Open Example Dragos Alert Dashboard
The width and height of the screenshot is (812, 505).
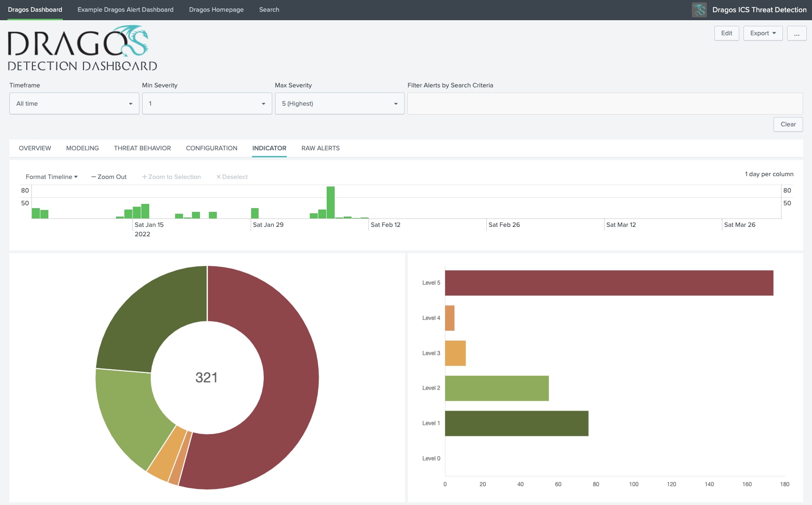tap(125, 10)
